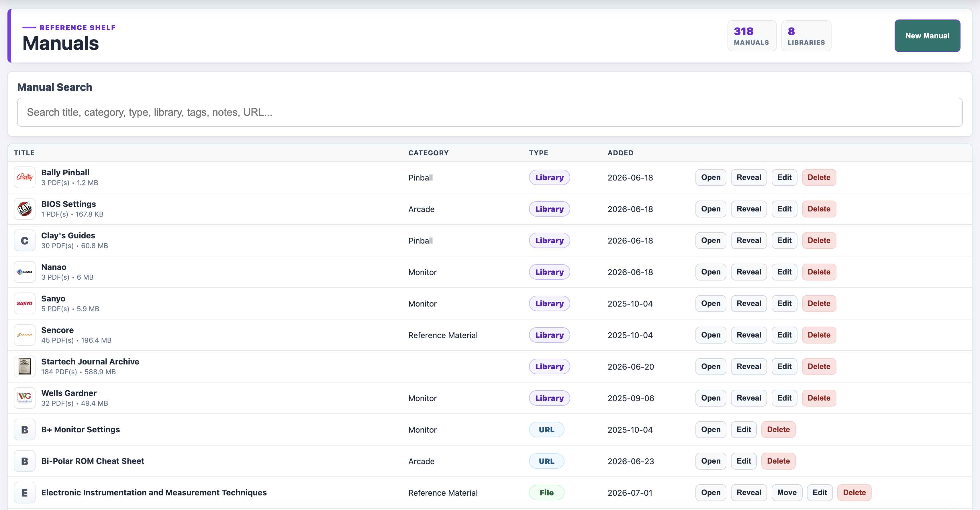Image resolution: width=980 pixels, height=510 pixels.
Task: Click the Arcade category in the BIOS Settings row
Action: [421, 209]
